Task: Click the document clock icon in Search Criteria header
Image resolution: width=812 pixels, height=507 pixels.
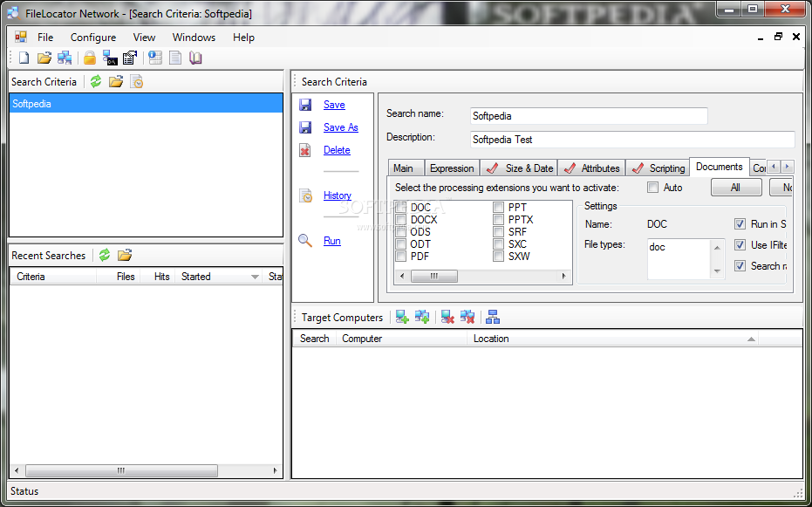Action: [x=136, y=82]
